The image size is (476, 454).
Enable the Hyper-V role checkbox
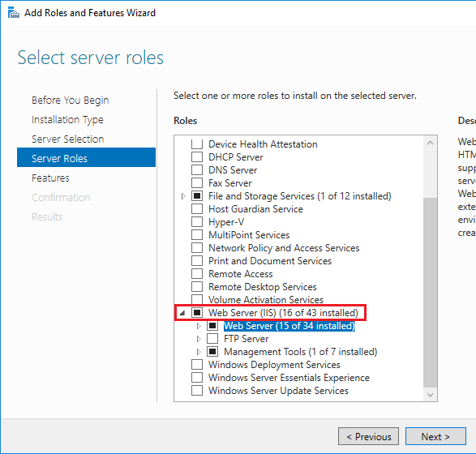(x=197, y=222)
